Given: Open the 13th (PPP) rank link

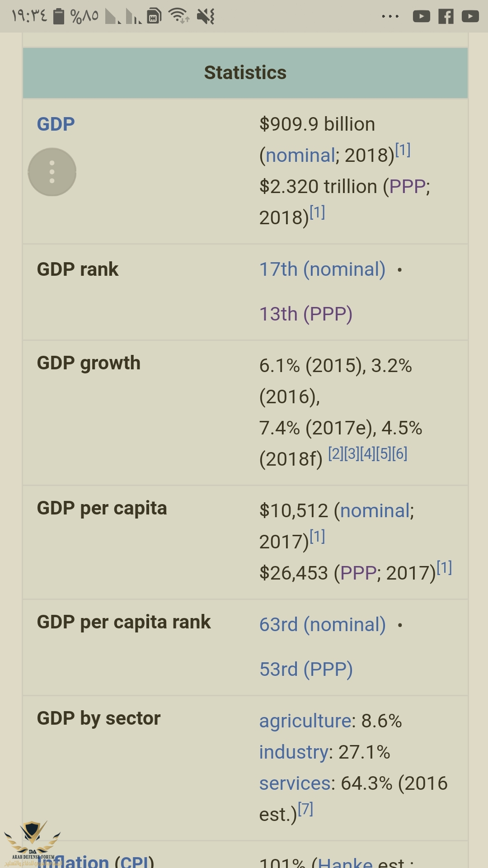Looking at the screenshot, I should [x=306, y=314].
